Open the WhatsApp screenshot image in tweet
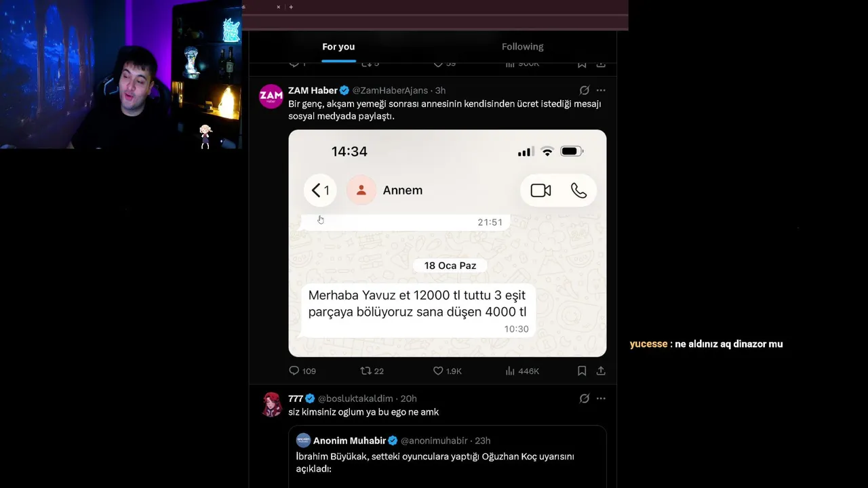Screen dimensions: 868x488 448,243
